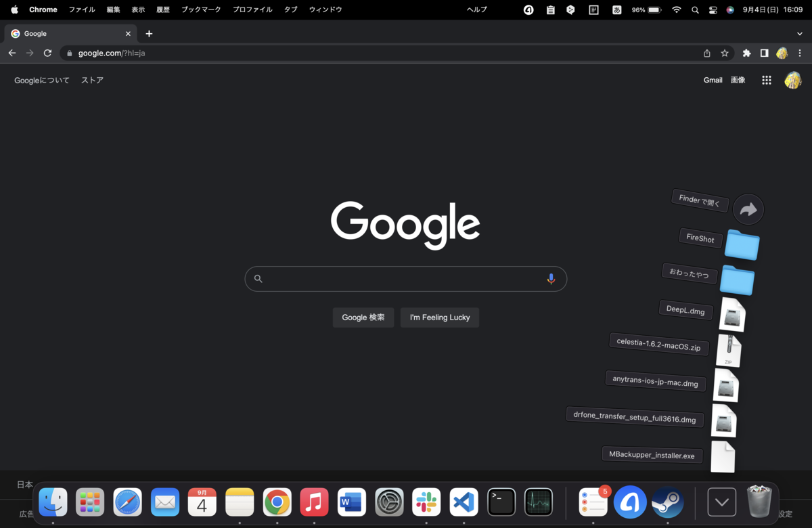
Task: Open the 編集 menu
Action: point(113,9)
